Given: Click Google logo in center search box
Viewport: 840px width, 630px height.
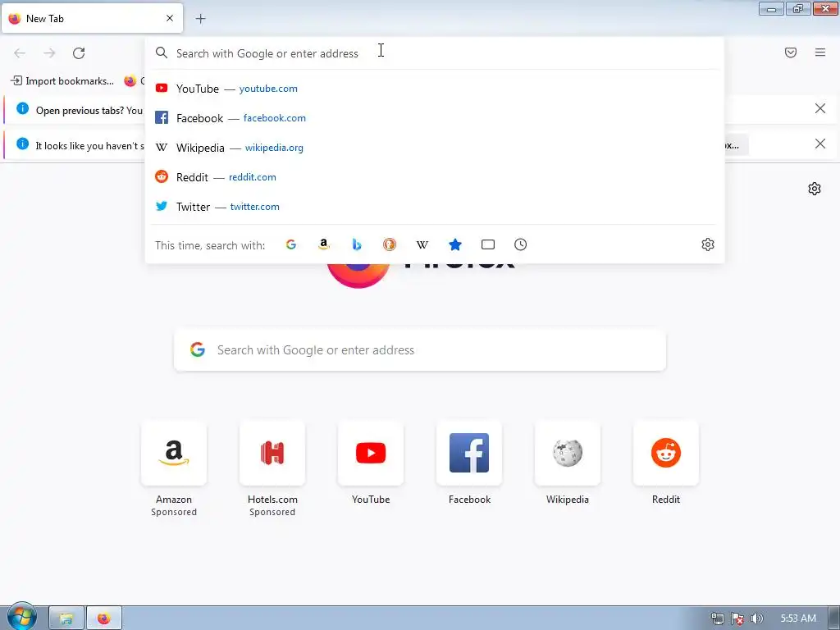Looking at the screenshot, I should coord(198,349).
